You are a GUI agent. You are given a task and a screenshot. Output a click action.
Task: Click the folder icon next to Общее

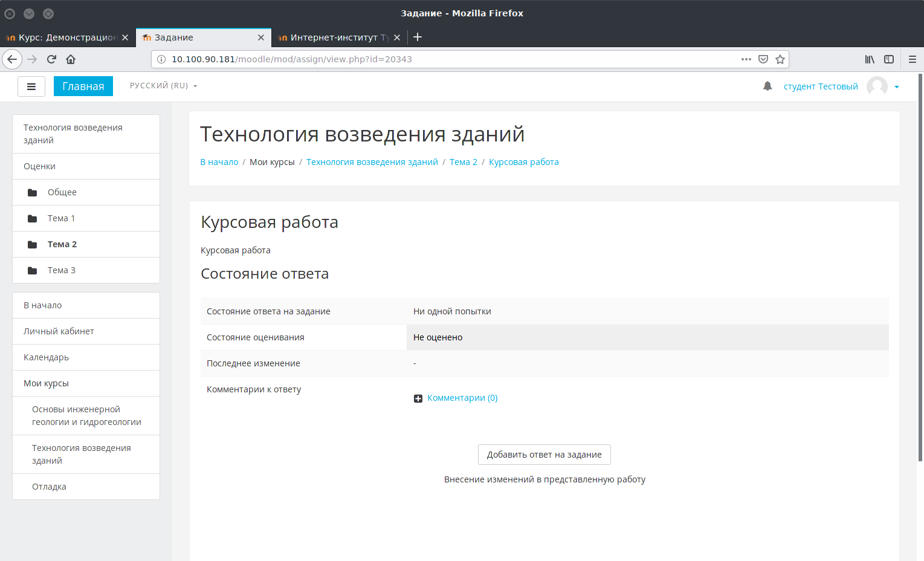coord(33,192)
